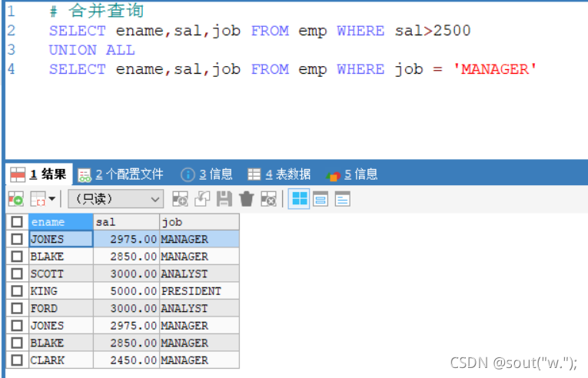588x378 pixels.
Task: Click the cancel changes icon
Action: (x=268, y=199)
